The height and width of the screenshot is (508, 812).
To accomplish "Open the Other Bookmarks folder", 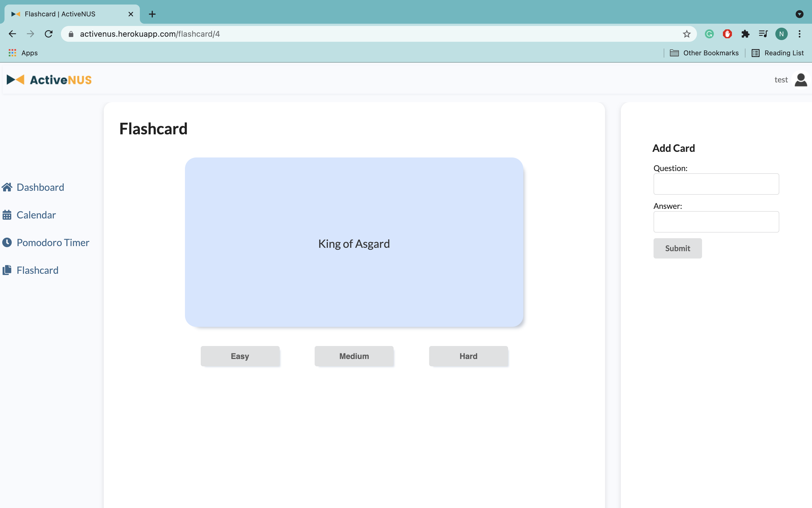I will tap(704, 53).
